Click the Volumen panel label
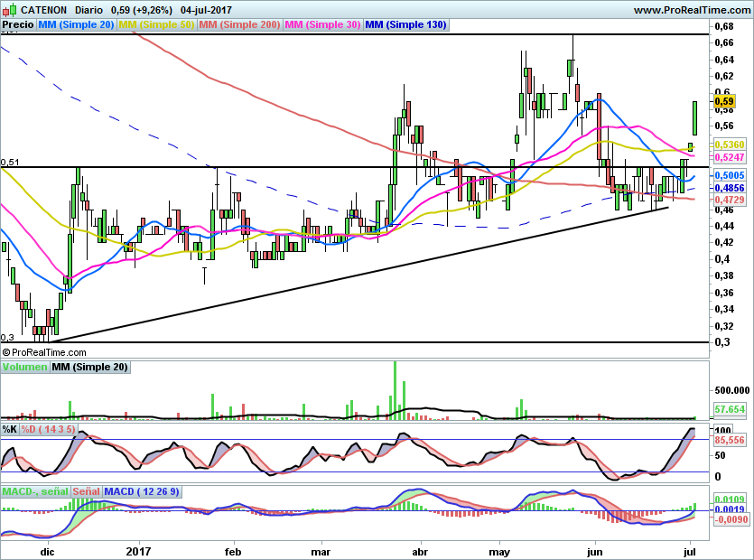 25,367
